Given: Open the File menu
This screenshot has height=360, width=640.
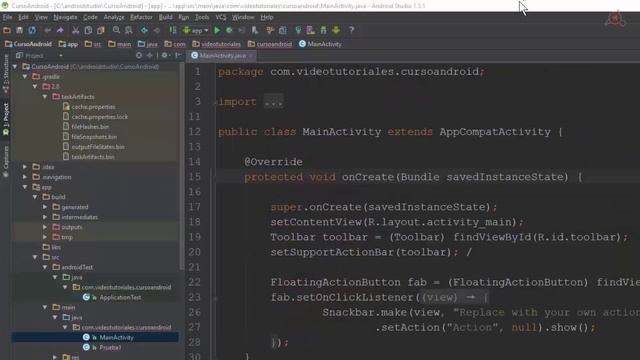Looking at the screenshot, I should pos(7,17).
